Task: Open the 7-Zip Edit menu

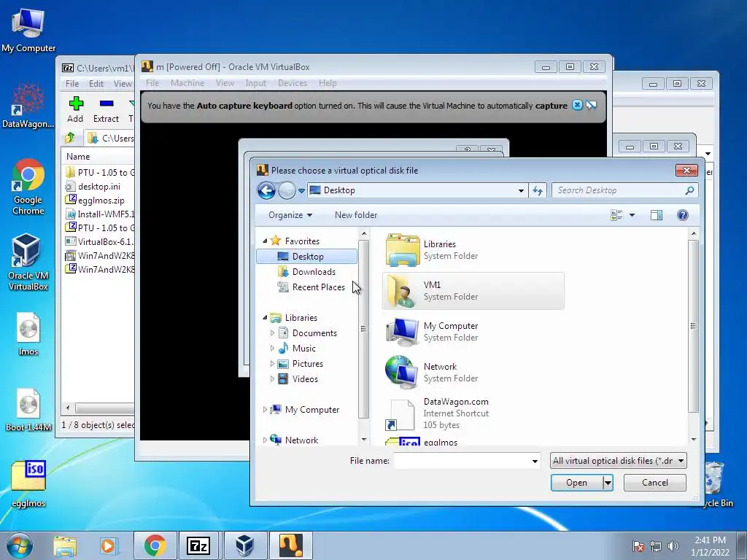Action: point(96,83)
